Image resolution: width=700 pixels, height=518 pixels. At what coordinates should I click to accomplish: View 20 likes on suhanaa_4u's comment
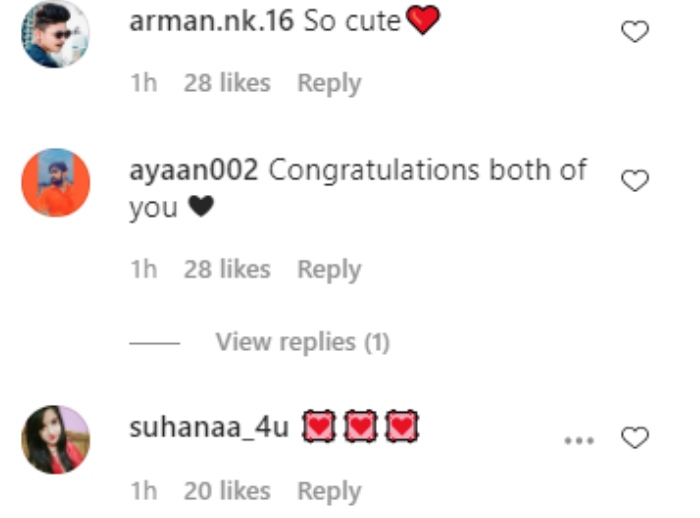coord(227,491)
